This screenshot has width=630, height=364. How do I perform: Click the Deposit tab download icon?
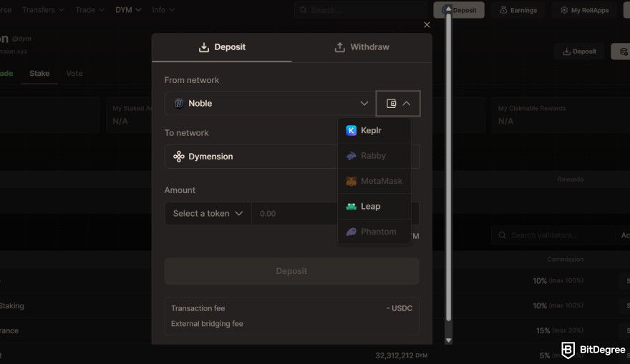(204, 47)
